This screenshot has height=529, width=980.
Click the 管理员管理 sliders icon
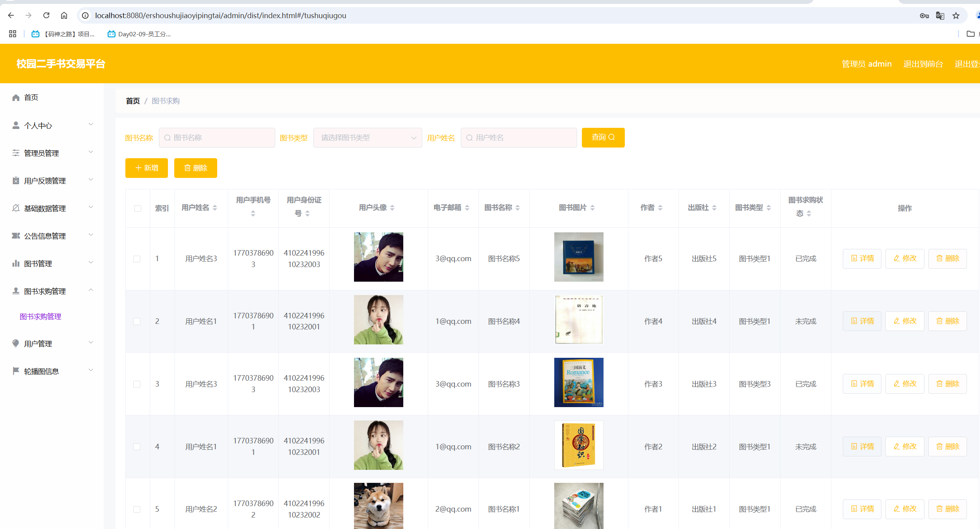click(x=16, y=153)
